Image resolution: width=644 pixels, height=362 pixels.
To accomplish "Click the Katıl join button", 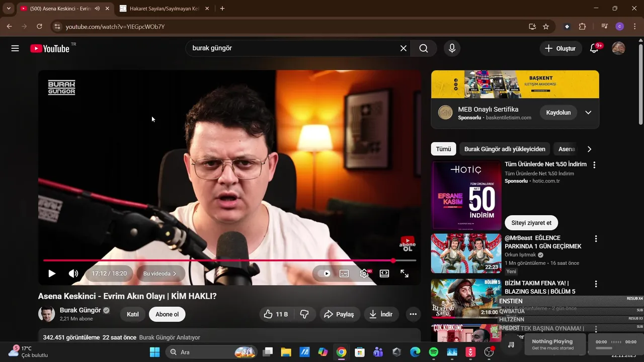I will click(x=133, y=314).
